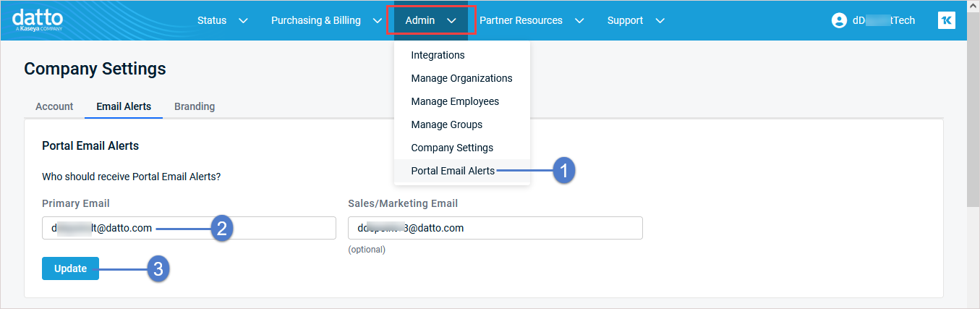The height and width of the screenshot is (309, 980).
Task: Click the Sales/Marketing Email label
Action: pyautogui.click(x=403, y=203)
